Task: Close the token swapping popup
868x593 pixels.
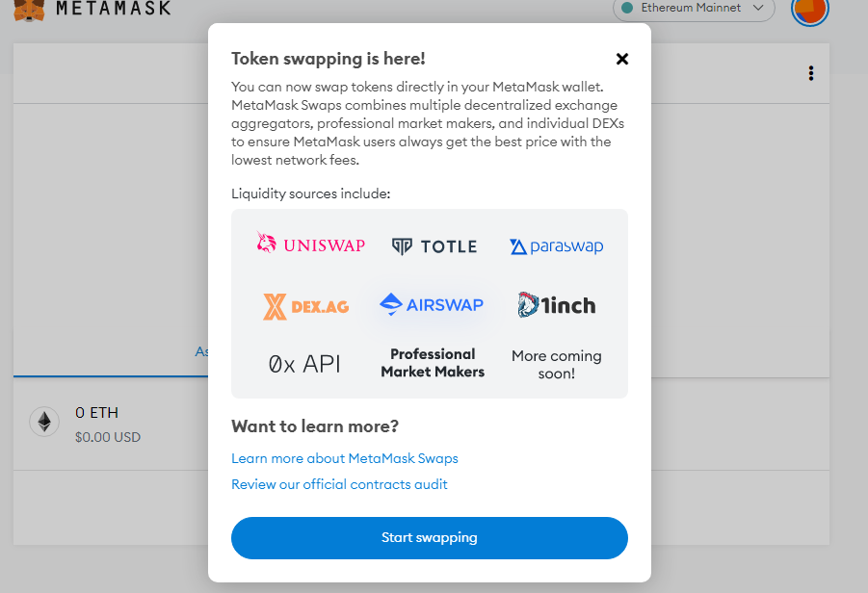Action: (622, 59)
